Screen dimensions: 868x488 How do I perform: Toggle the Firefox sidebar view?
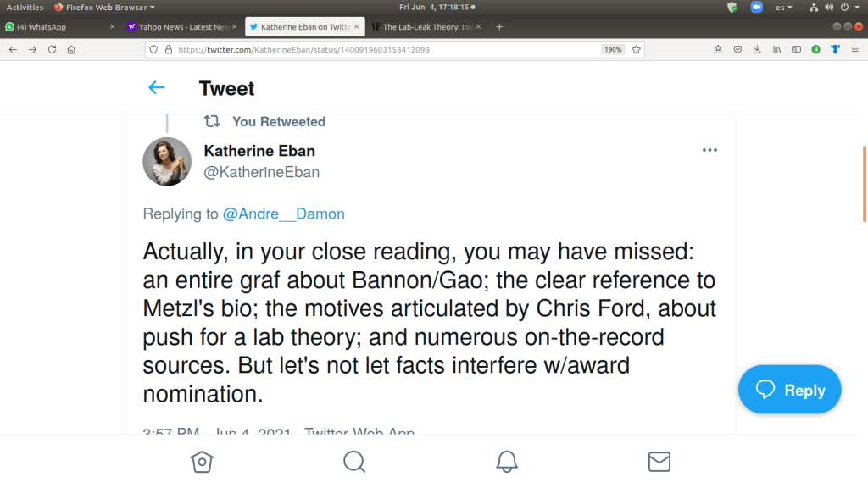pyautogui.click(x=796, y=49)
